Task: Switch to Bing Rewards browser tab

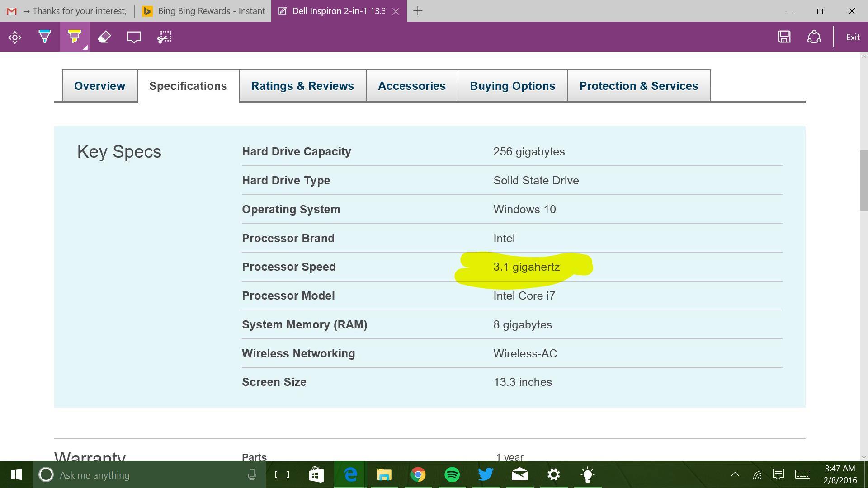Action: pos(203,11)
